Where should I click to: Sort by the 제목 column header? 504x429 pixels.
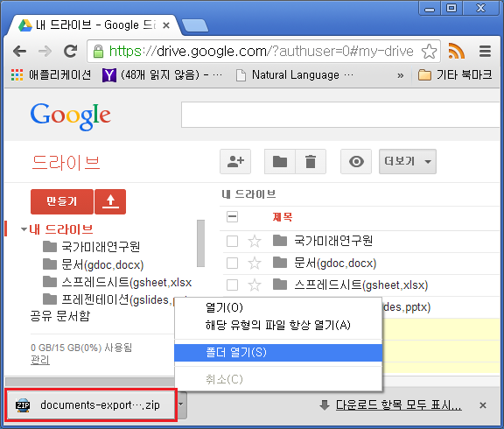(283, 217)
